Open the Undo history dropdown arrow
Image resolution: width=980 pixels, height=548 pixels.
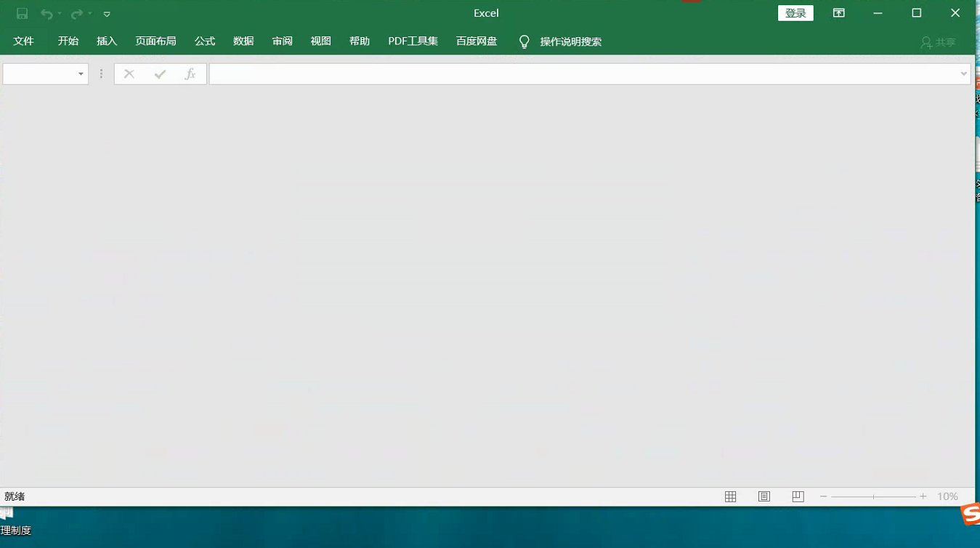pyautogui.click(x=60, y=14)
